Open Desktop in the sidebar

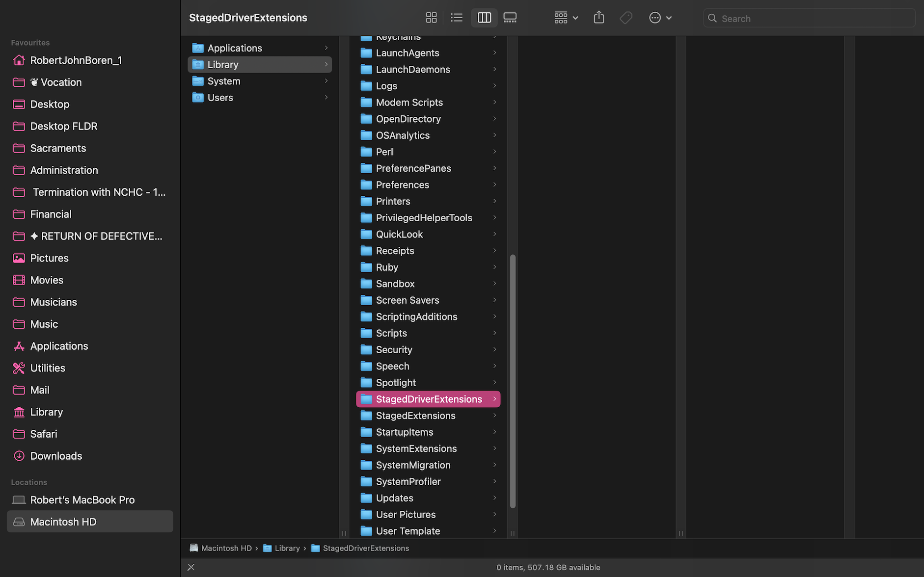(90, 104)
